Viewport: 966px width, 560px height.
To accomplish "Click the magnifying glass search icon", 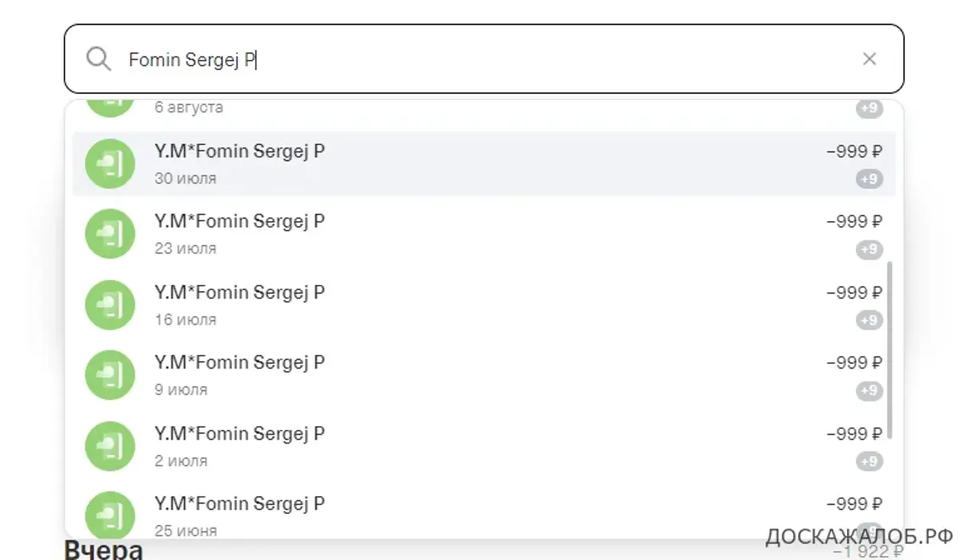I will [98, 59].
